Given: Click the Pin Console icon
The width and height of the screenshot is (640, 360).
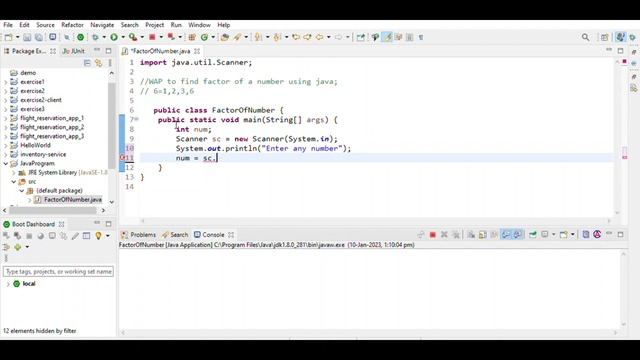Looking at the screenshot, I should (x=533, y=235).
